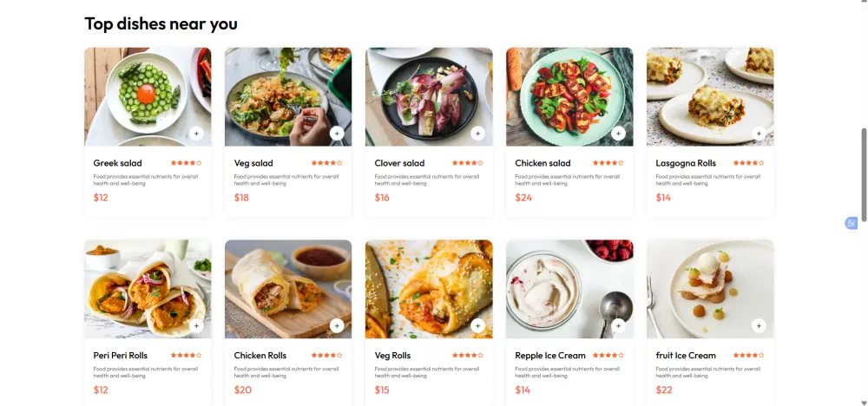The height and width of the screenshot is (406, 868).
Task: Open the Greek salad food image
Action: pos(139,91)
